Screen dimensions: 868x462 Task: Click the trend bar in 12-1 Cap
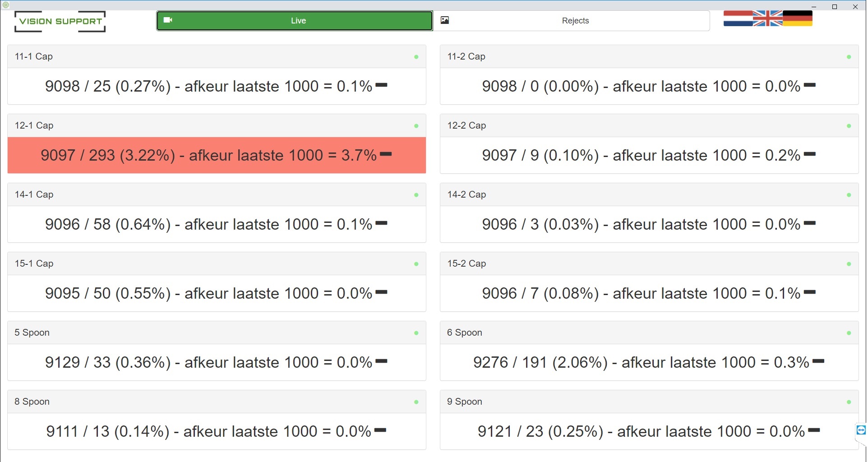click(386, 154)
